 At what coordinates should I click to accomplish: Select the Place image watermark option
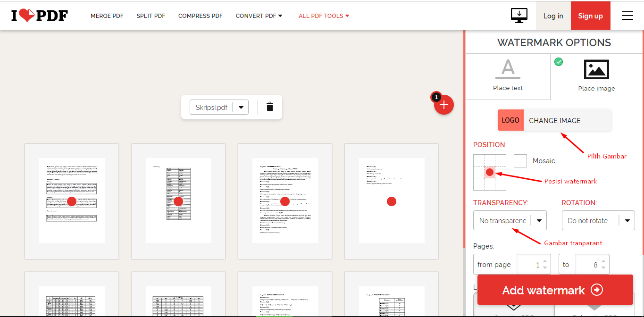click(596, 75)
